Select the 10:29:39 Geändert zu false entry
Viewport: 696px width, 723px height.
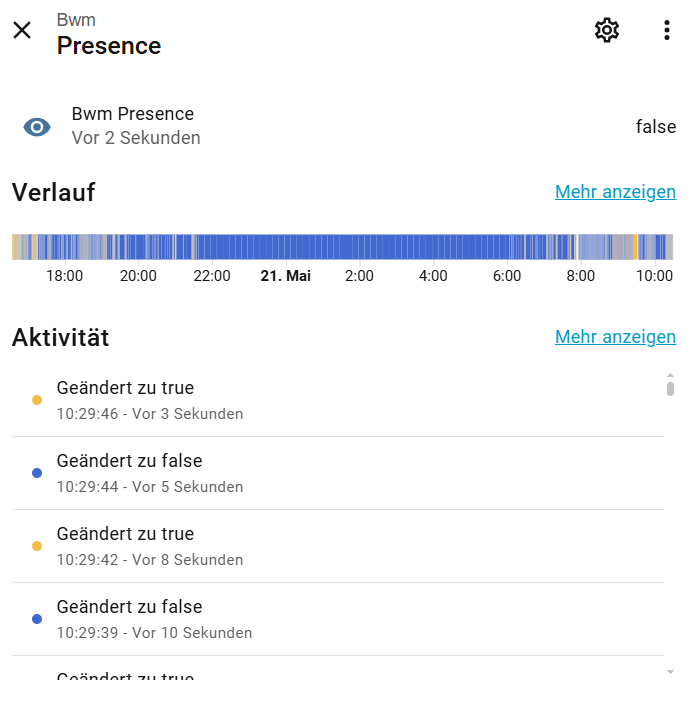tap(338, 619)
